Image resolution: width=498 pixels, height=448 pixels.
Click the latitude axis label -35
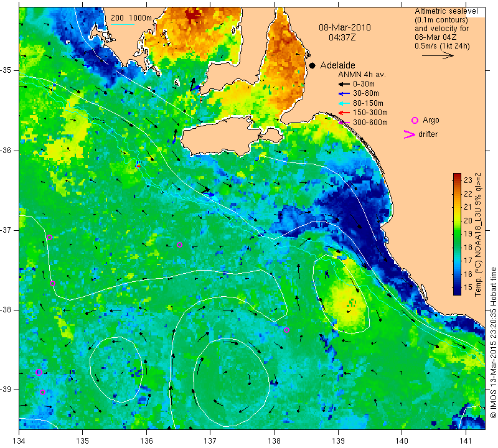pos(6,70)
